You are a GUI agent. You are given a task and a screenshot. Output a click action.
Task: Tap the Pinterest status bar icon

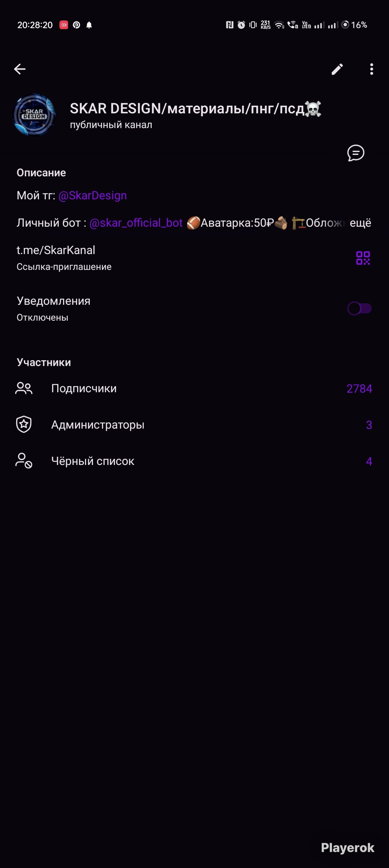coord(77,25)
